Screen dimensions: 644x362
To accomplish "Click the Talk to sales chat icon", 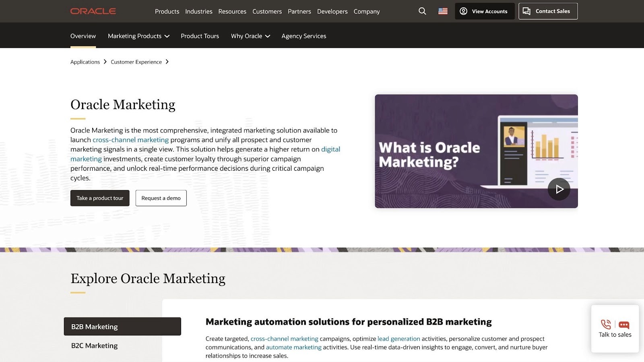I will click(624, 325).
